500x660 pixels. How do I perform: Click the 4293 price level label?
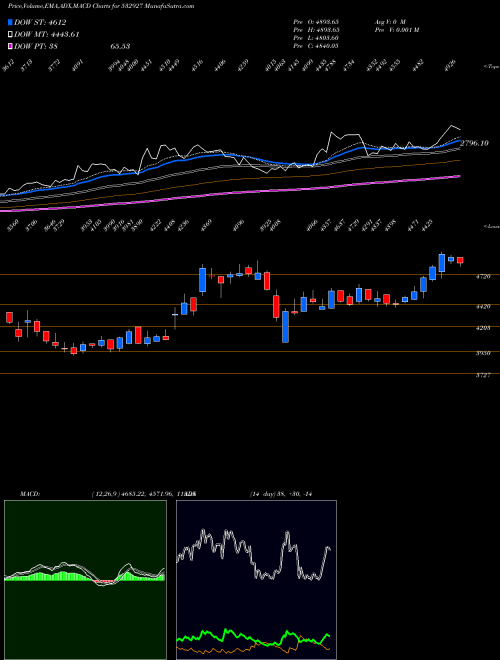[x=483, y=328]
